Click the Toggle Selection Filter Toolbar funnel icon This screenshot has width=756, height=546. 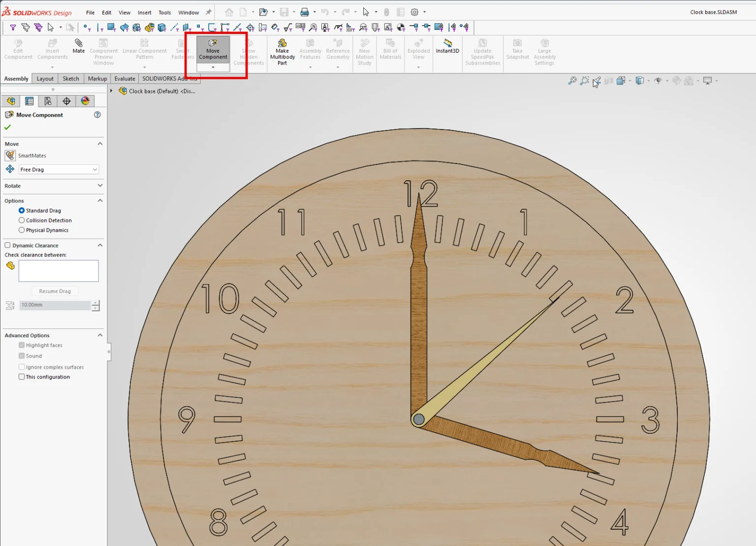point(13,28)
